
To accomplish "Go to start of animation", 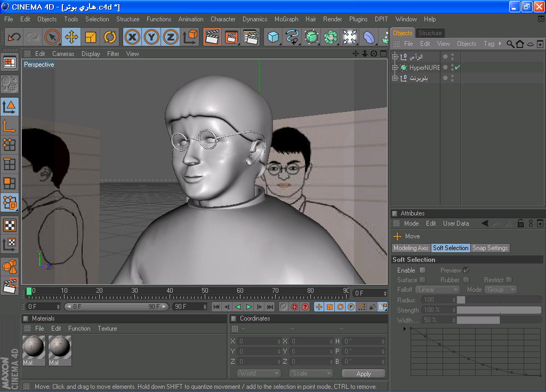I will [216, 307].
